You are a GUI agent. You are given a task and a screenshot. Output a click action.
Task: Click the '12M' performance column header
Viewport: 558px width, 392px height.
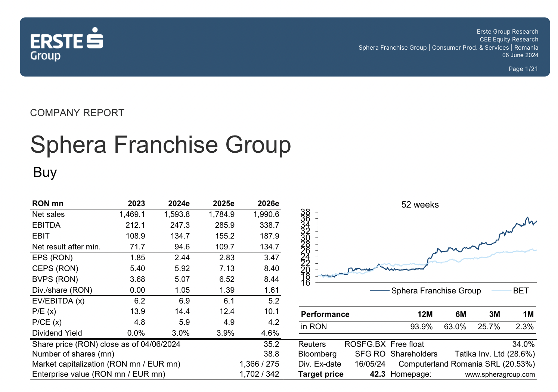pyautogui.click(x=425, y=314)
